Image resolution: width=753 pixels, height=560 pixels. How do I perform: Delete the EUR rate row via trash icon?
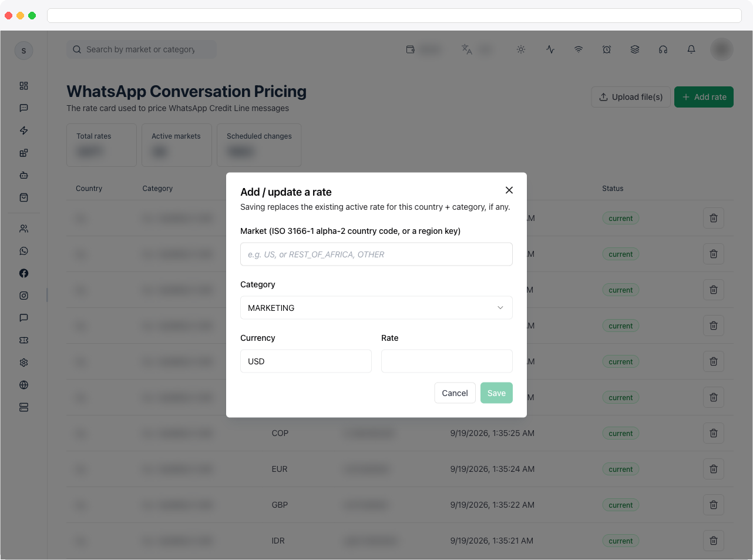coord(714,469)
